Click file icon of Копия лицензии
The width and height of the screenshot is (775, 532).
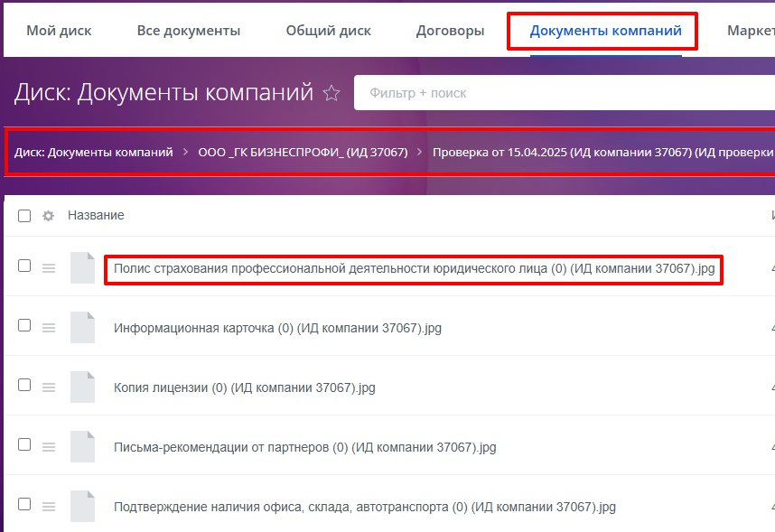tap(82, 387)
